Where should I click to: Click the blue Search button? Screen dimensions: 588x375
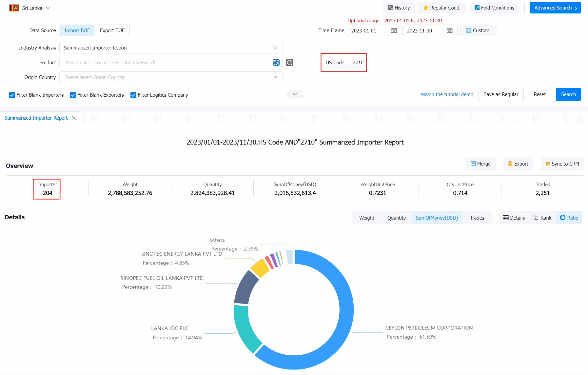568,94
